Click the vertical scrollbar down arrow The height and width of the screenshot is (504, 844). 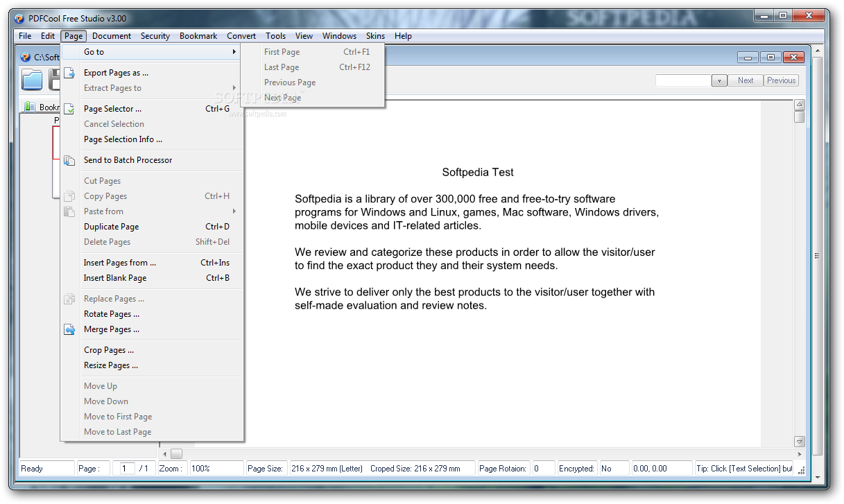(x=799, y=441)
